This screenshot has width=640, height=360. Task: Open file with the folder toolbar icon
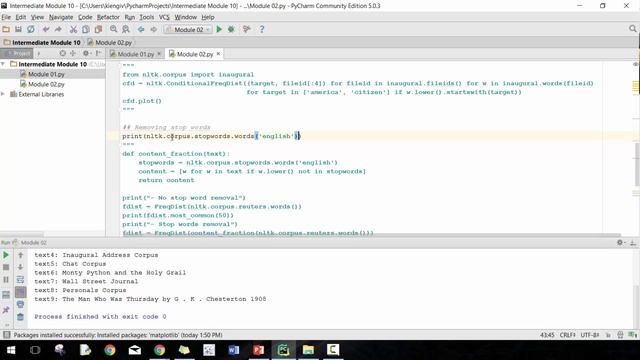coord(6,29)
